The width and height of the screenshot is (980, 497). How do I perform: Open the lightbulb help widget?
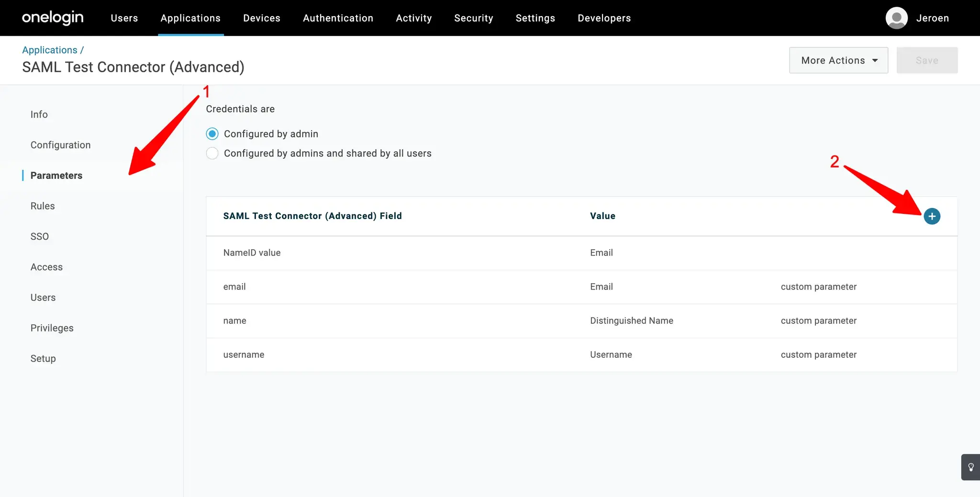(x=971, y=467)
